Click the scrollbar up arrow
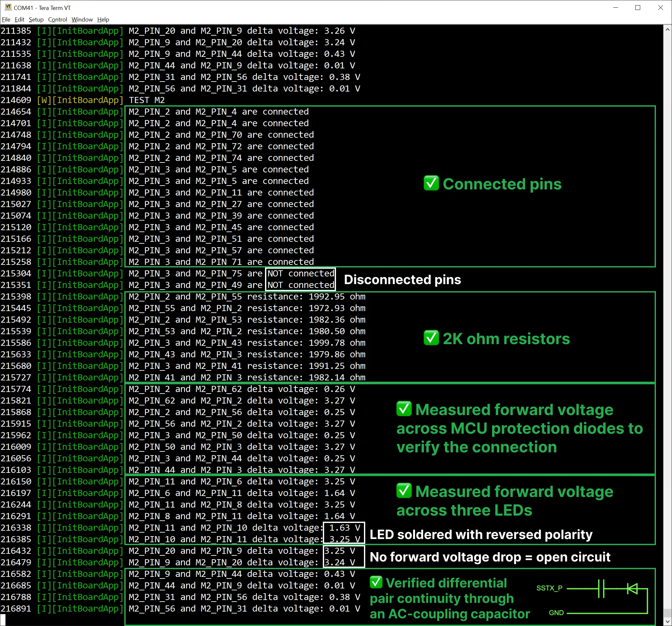 click(x=667, y=30)
